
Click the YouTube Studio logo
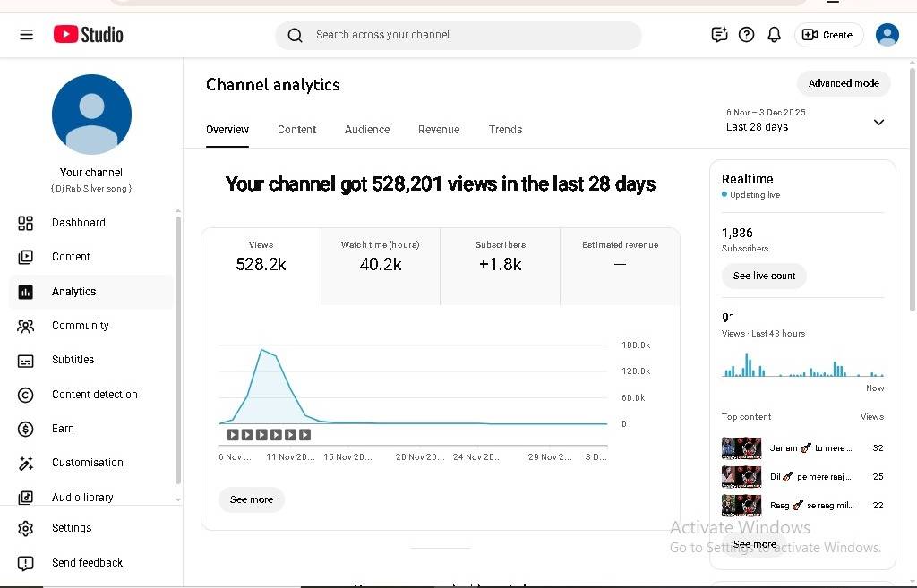[x=88, y=35]
